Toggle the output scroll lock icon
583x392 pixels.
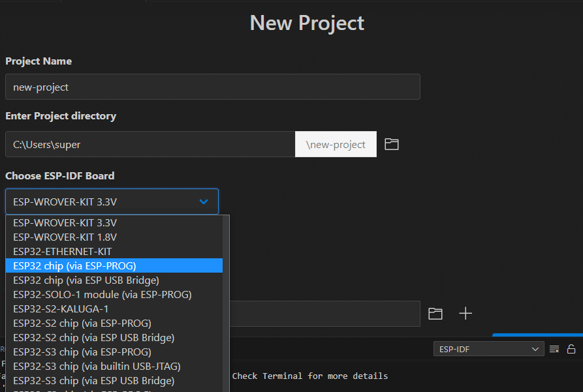pyautogui.click(x=571, y=349)
